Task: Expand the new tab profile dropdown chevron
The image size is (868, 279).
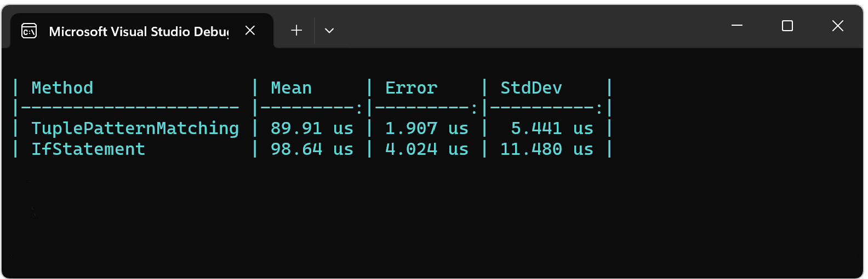Action: tap(329, 31)
